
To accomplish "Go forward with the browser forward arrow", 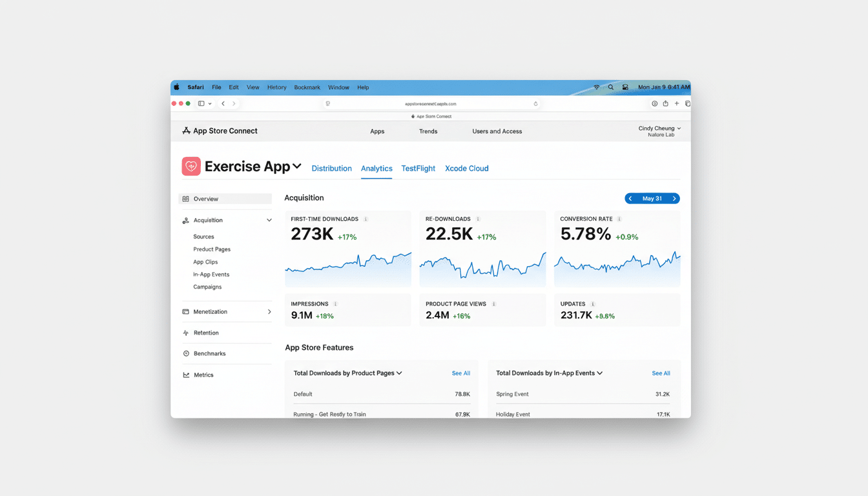I will coord(234,103).
